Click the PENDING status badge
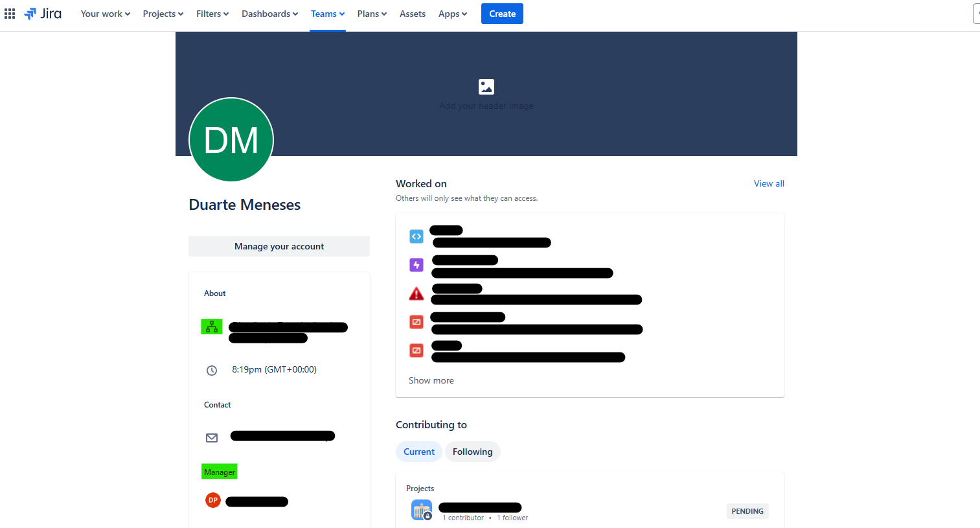 coord(747,511)
